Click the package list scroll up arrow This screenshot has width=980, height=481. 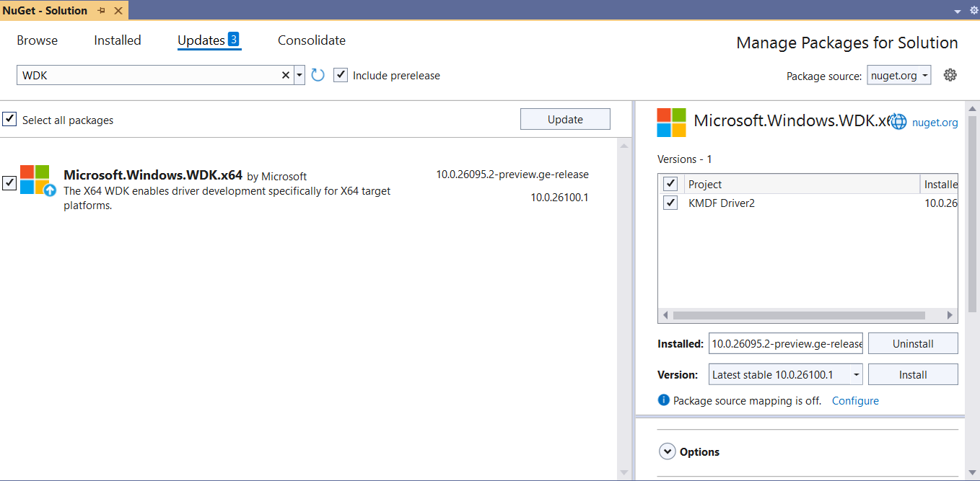(x=624, y=146)
